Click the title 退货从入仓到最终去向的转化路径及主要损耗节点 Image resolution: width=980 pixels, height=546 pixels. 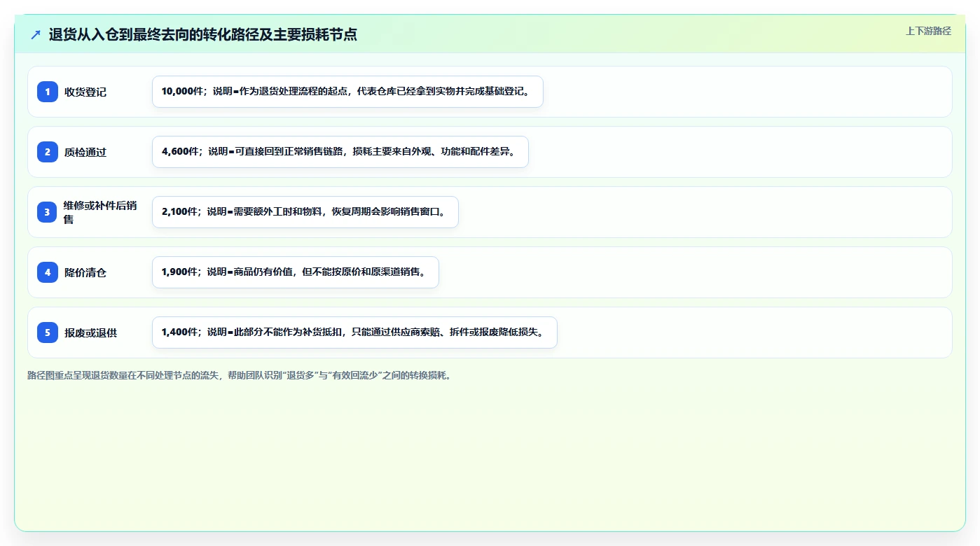203,34
